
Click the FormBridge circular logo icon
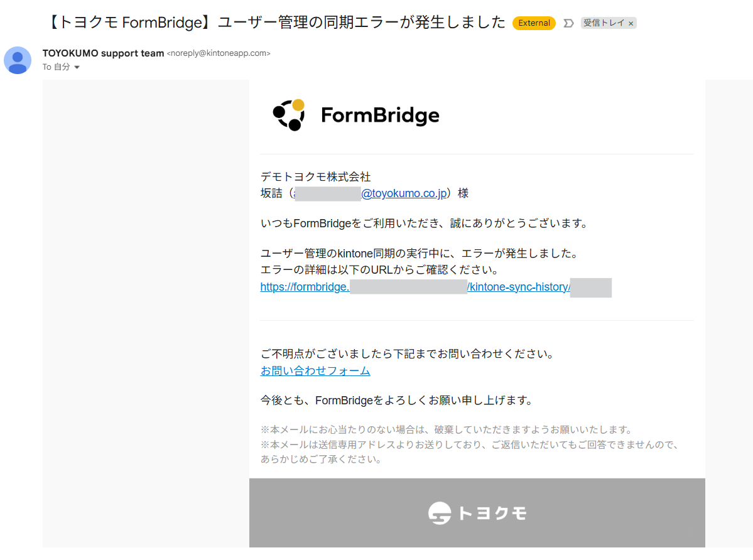289,115
